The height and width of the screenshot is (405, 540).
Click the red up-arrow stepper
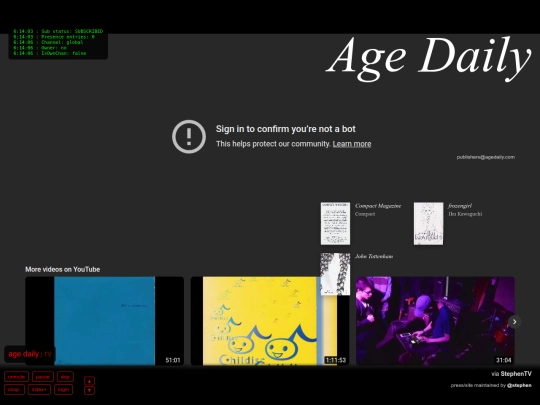pyautogui.click(x=90, y=381)
